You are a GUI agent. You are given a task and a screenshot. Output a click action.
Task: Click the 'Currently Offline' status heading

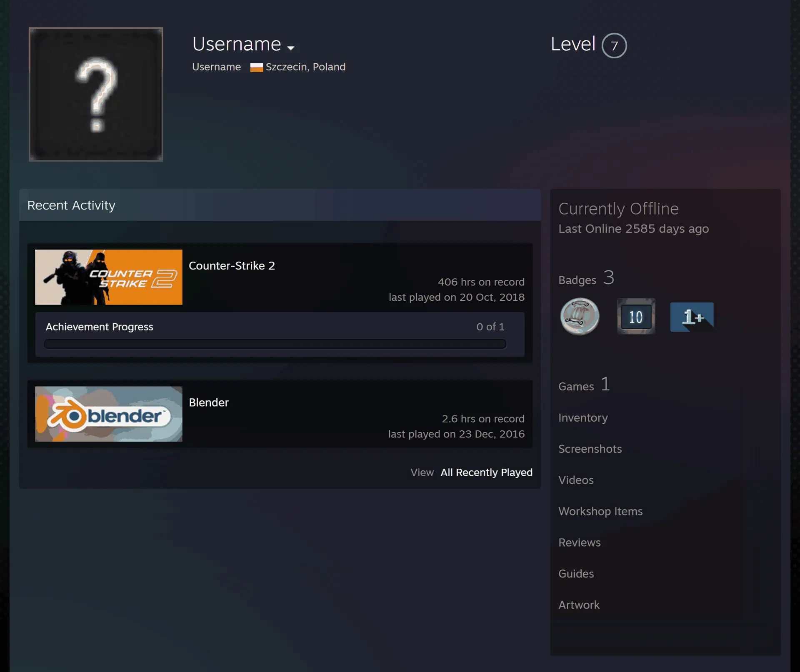(x=618, y=209)
